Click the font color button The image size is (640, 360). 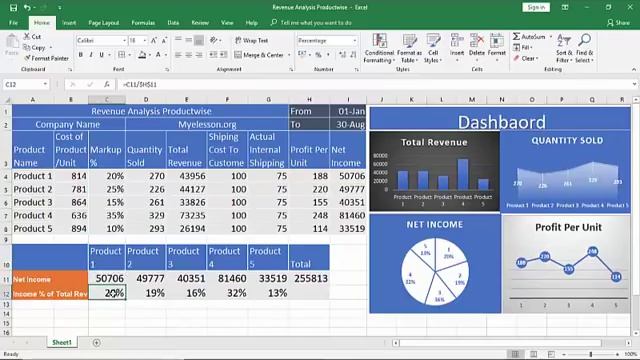158,55
